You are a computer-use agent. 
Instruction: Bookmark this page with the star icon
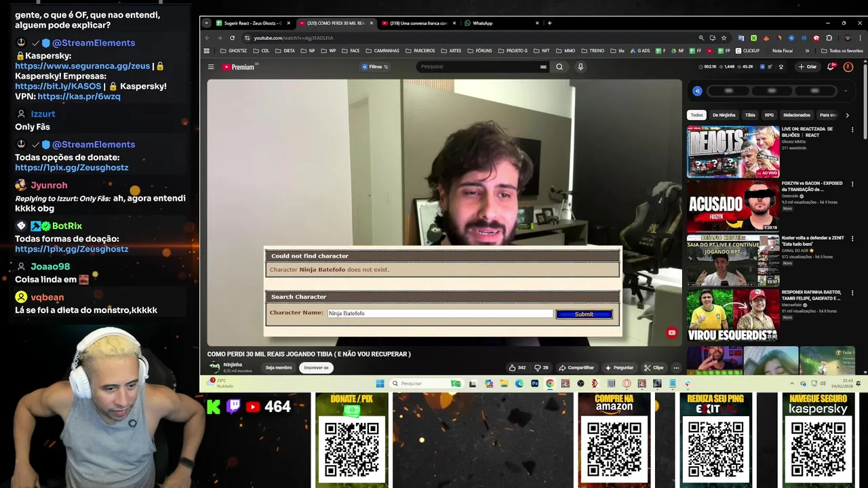tap(724, 38)
